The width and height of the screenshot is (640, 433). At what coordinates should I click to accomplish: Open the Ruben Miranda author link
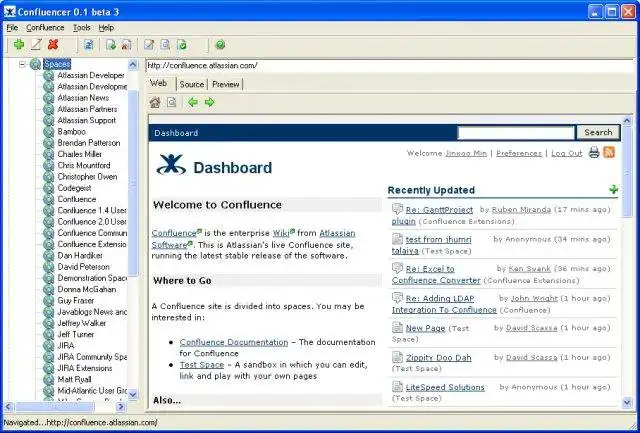[521, 210]
